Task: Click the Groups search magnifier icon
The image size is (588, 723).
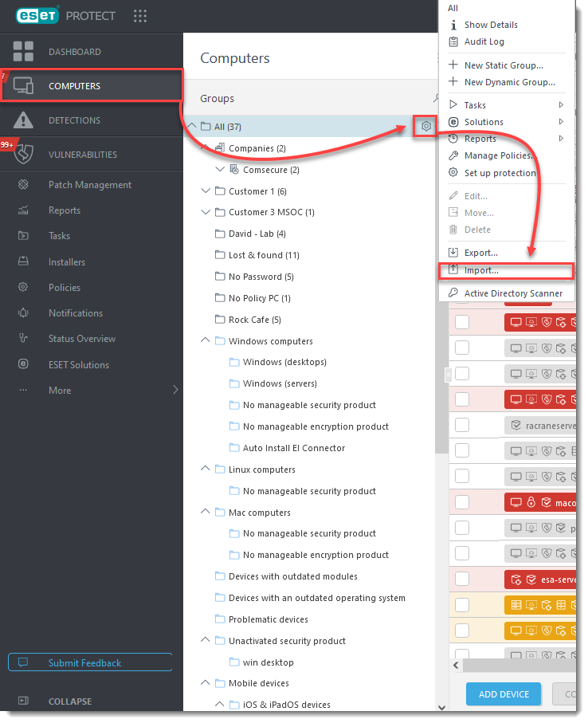Action: coord(436,98)
